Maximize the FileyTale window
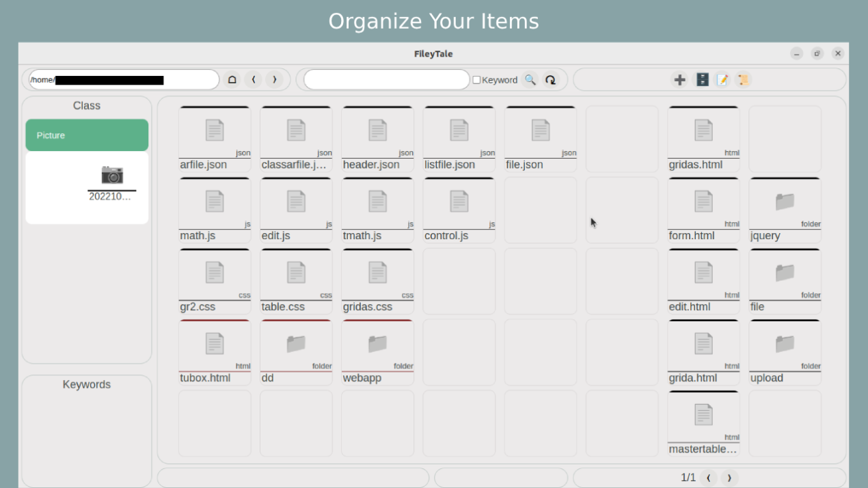 (817, 53)
